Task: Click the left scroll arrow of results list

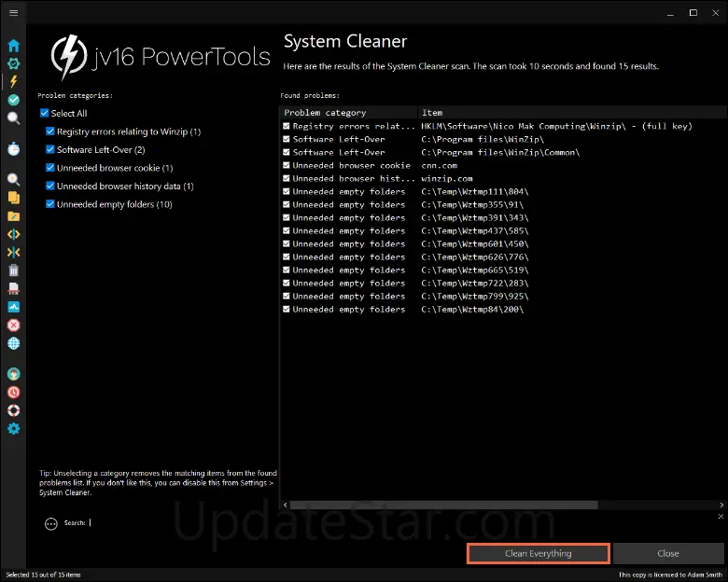Action: click(285, 505)
